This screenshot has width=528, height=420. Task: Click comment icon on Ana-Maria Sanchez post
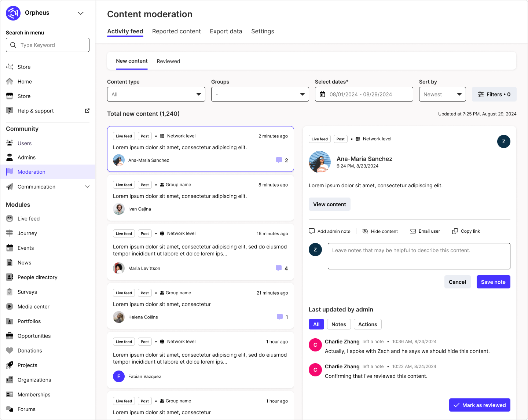point(279,160)
